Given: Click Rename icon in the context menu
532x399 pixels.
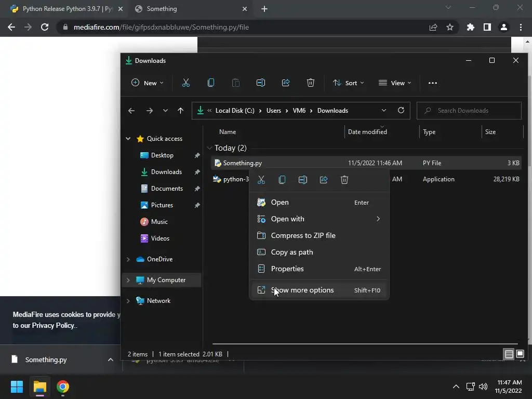Looking at the screenshot, I should tap(303, 180).
